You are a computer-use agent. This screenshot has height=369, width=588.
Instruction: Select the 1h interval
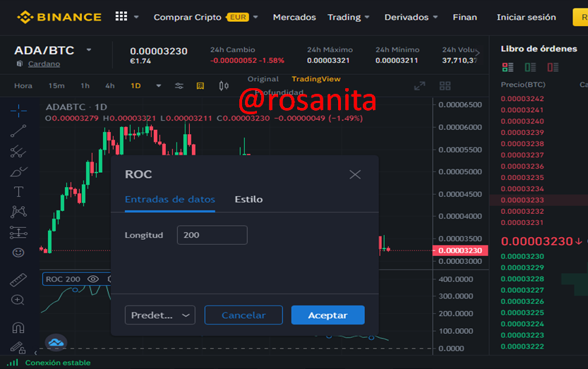(85, 86)
